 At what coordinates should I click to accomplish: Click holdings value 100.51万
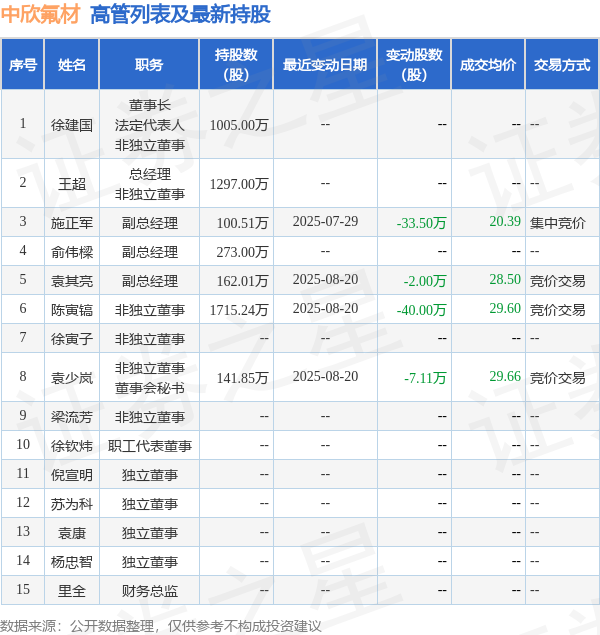pyautogui.click(x=243, y=223)
